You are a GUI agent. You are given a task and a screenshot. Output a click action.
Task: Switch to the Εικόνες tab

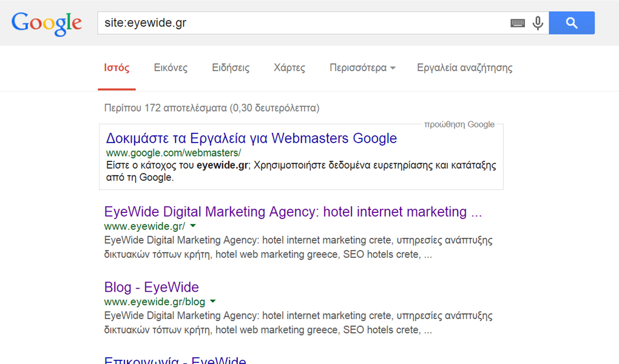coord(170,68)
